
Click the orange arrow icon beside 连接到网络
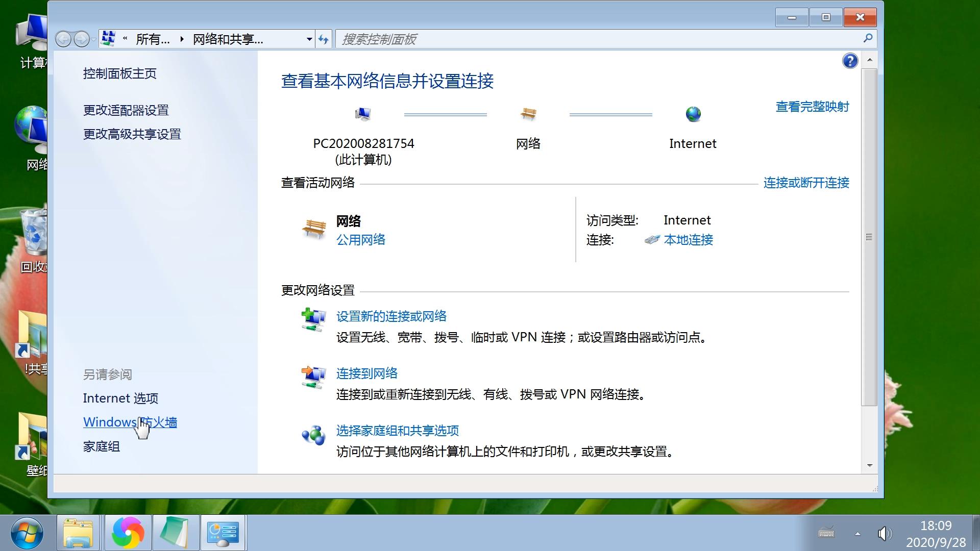312,377
